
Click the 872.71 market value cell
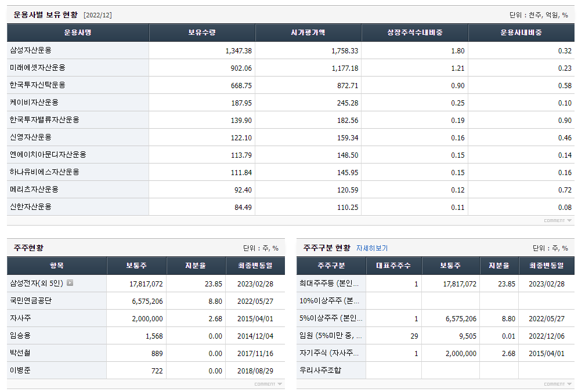point(348,85)
